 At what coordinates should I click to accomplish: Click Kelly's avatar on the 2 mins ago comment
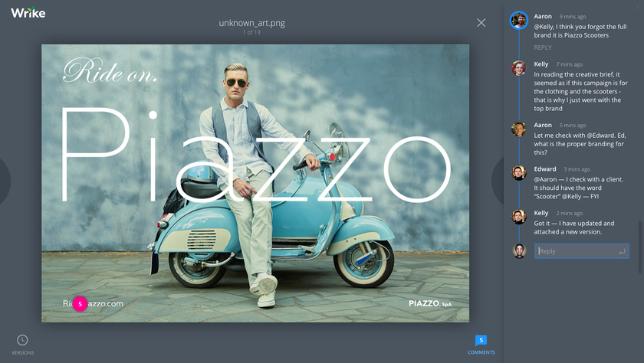point(519,217)
